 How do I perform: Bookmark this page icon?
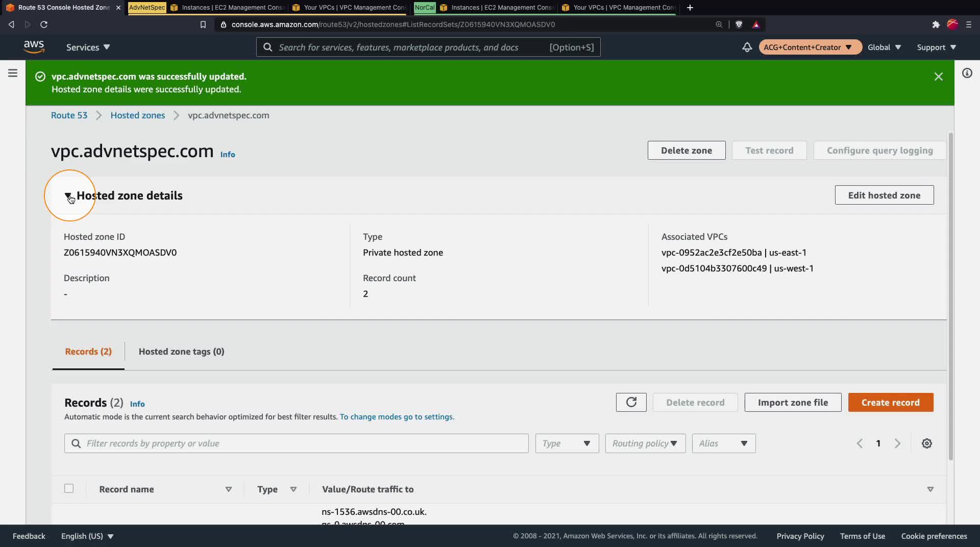pos(203,24)
